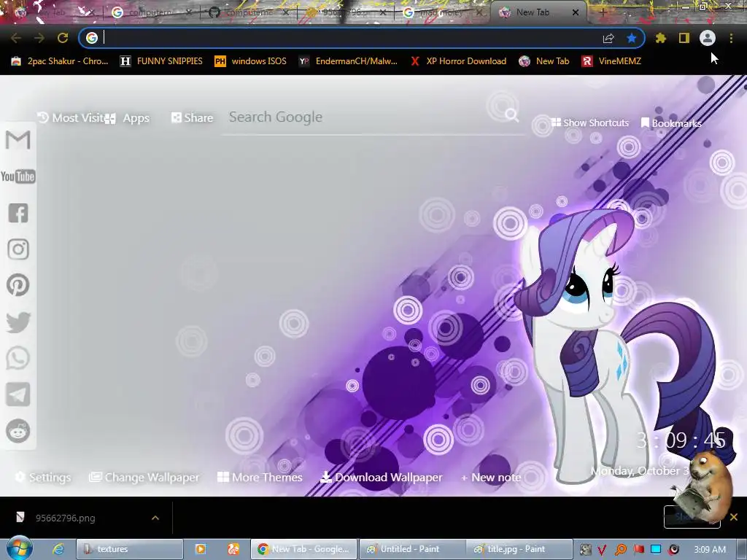Image resolution: width=747 pixels, height=560 pixels.
Task: Click the clock display 3:09:45
Action: coord(681,440)
